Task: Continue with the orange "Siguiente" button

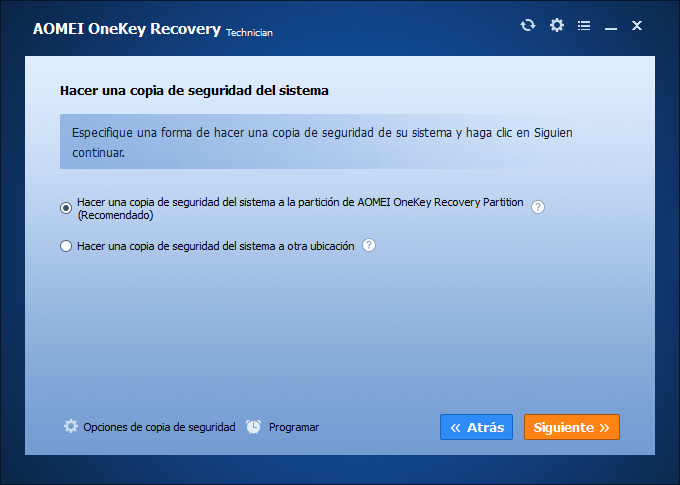Action: (x=572, y=427)
